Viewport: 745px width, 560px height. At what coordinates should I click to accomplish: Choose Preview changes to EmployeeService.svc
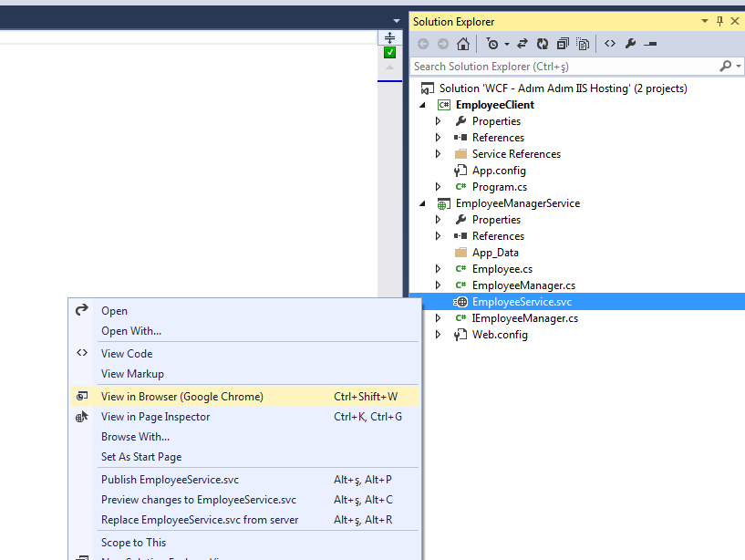tap(244, 500)
